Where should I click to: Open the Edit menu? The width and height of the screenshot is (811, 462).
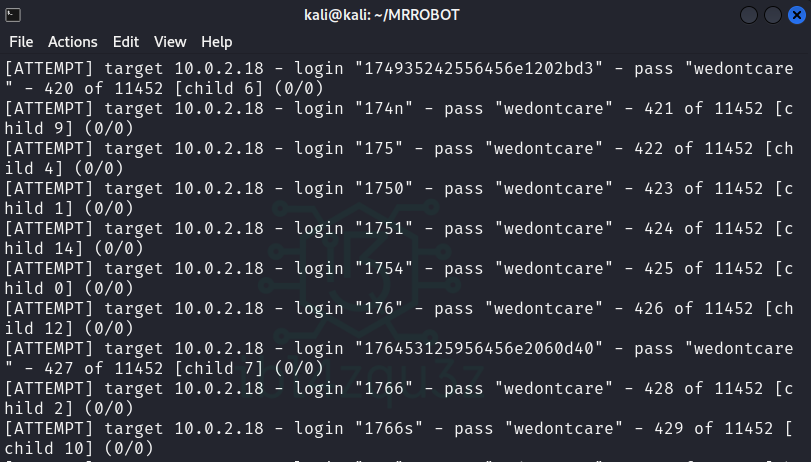tap(126, 42)
